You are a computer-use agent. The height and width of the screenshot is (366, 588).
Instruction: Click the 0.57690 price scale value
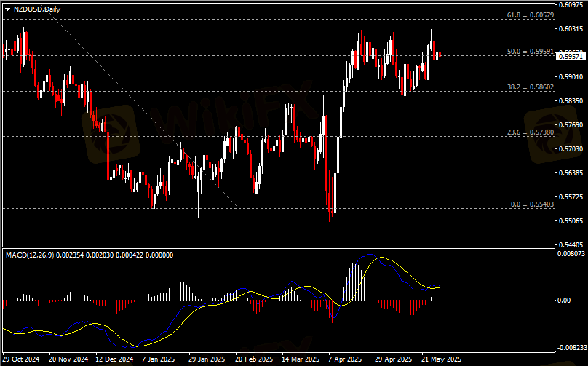point(571,125)
